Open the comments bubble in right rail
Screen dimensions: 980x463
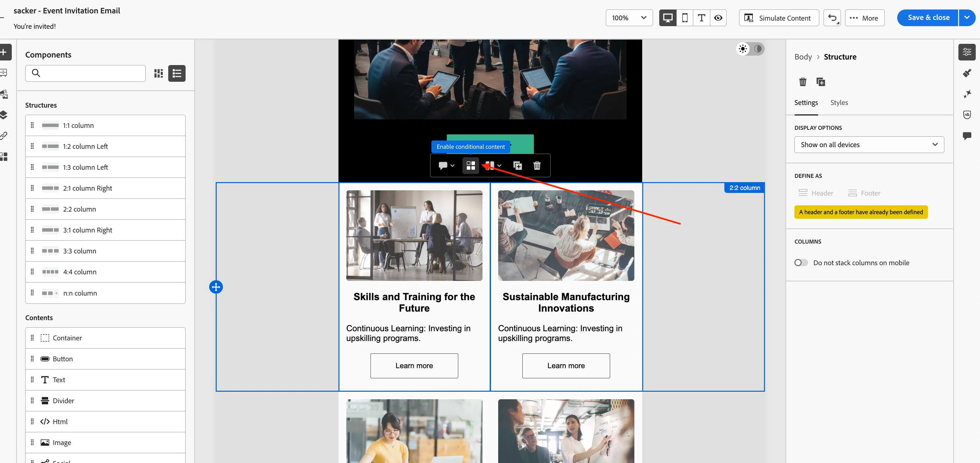tap(967, 136)
